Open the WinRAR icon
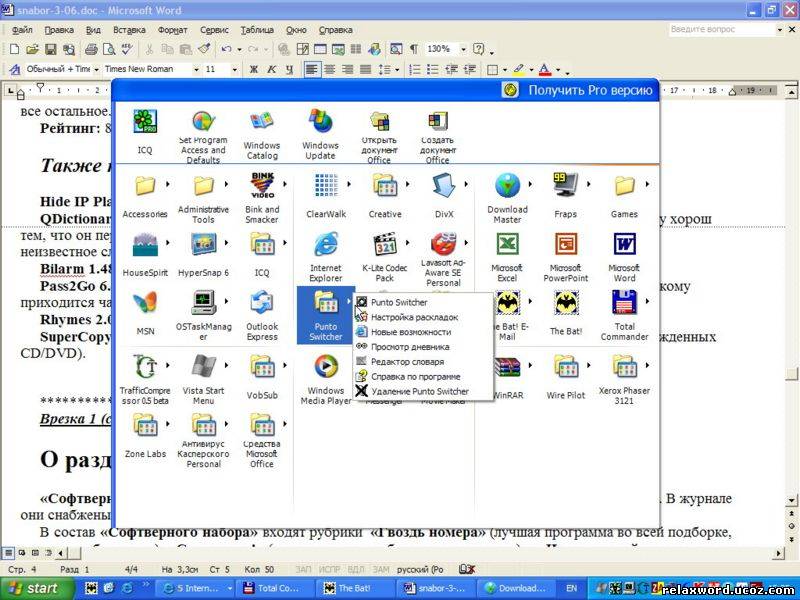This screenshot has height=600, width=800. pyautogui.click(x=507, y=368)
